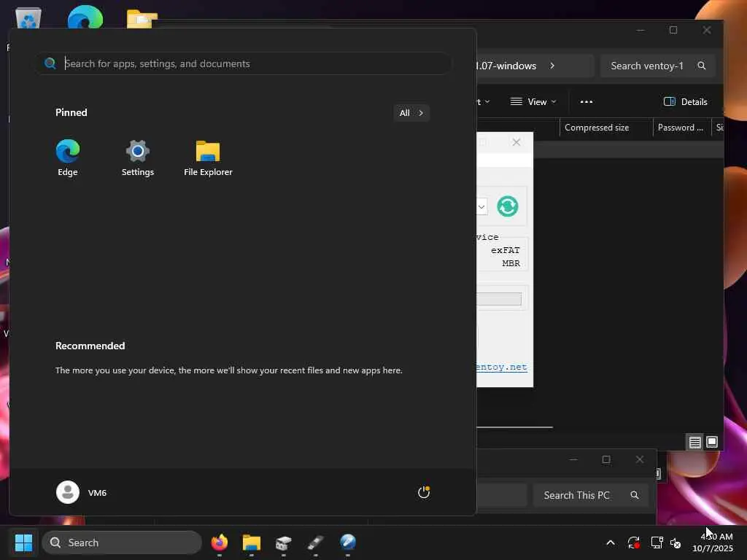Show All apps list
The image size is (747, 560).
[411, 113]
